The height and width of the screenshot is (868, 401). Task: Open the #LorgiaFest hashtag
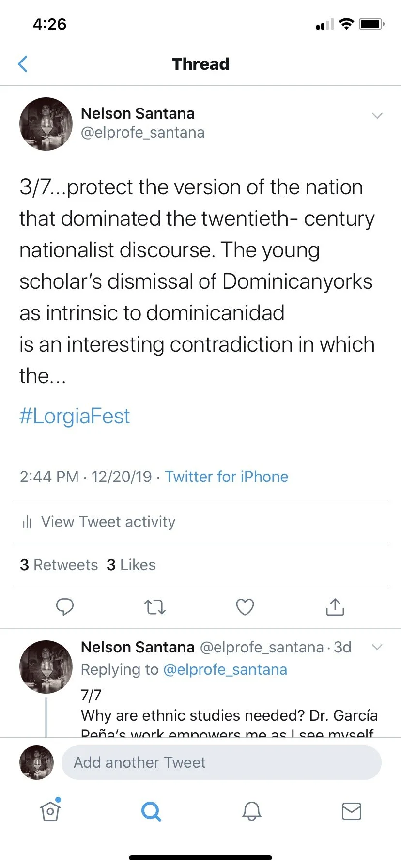(75, 416)
